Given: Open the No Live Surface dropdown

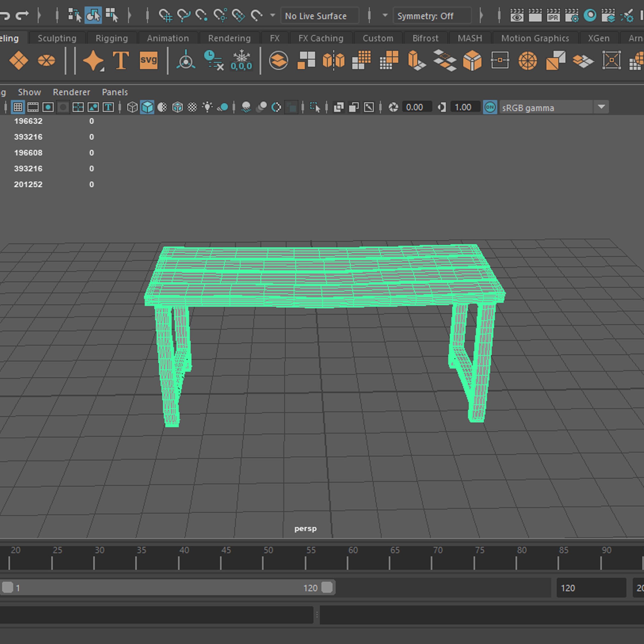Looking at the screenshot, I should click(x=319, y=16).
